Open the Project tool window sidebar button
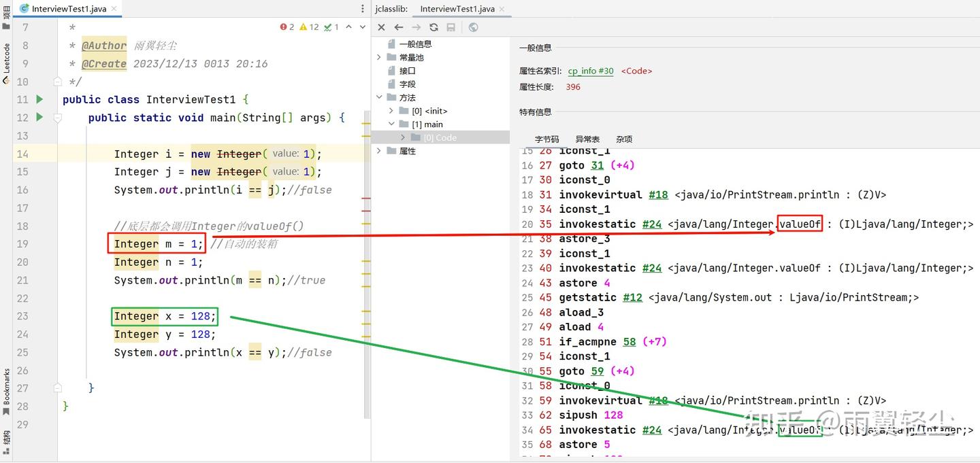The width and height of the screenshot is (980, 463). click(6, 17)
